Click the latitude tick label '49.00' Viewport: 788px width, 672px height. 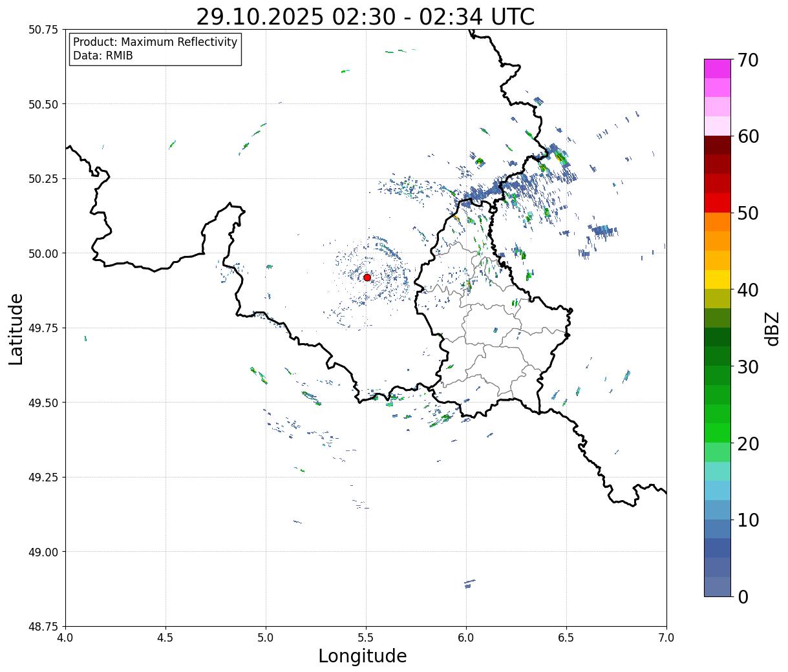click(x=43, y=552)
